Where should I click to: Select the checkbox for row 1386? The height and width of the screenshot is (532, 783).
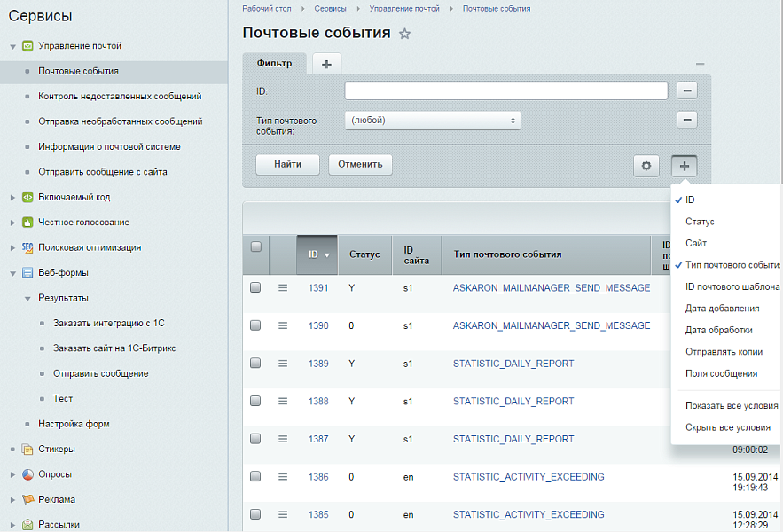pyautogui.click(x=256, y=477)
